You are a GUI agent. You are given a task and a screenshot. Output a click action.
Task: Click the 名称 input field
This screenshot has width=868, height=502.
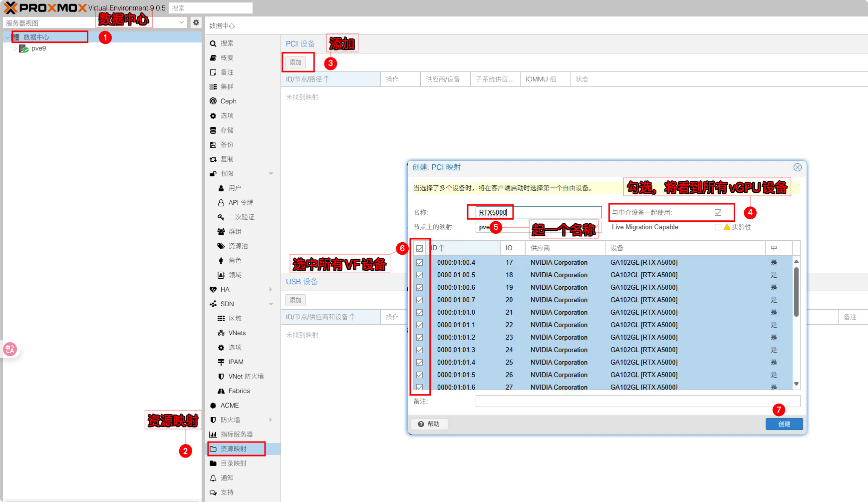coord(539,212)
